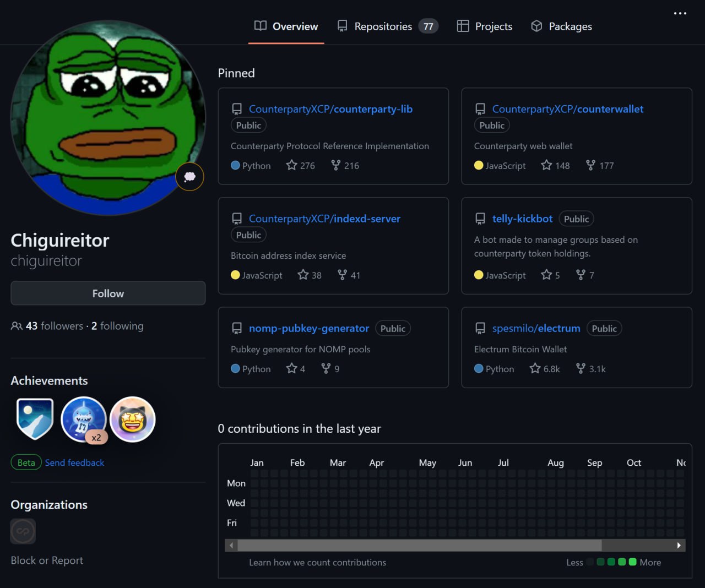Screen dimensions: 705x588
Task: Click the book icon beside Overview
Action: (x=261, y=26)
